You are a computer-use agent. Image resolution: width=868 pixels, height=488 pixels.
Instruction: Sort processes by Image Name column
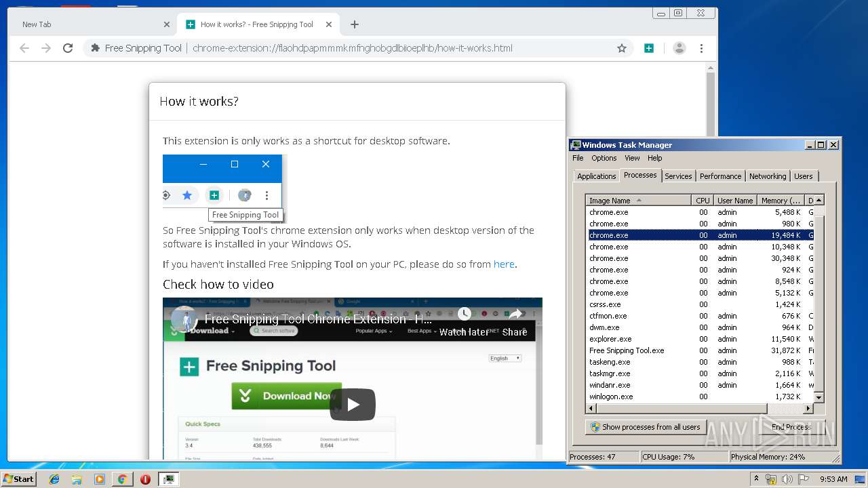638,201
